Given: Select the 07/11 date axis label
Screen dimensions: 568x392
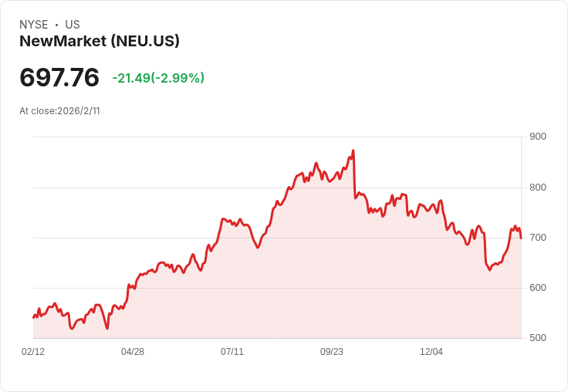Looking at the screenshot, I should (232, 352).
